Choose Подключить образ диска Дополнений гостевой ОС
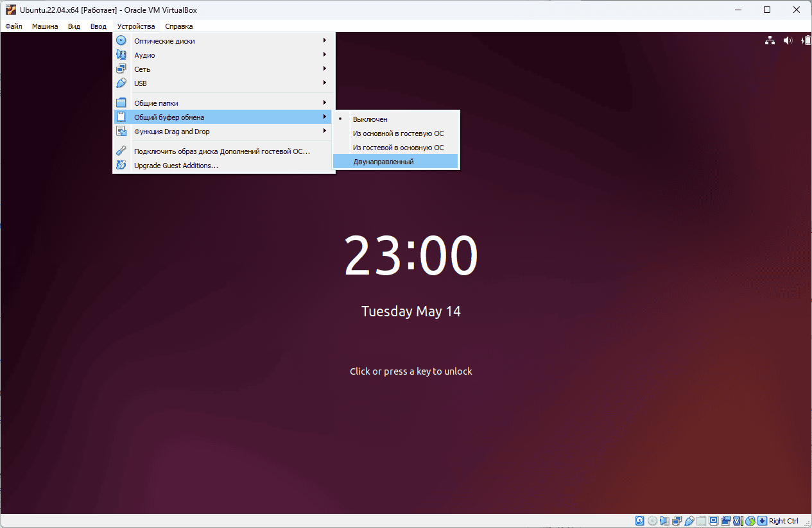 coord(224,151)
